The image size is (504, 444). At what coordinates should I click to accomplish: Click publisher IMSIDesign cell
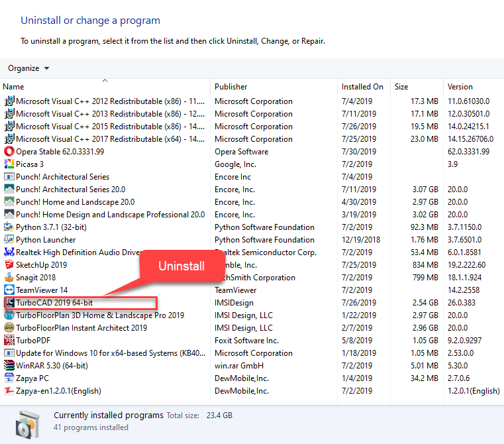[234, 303]
